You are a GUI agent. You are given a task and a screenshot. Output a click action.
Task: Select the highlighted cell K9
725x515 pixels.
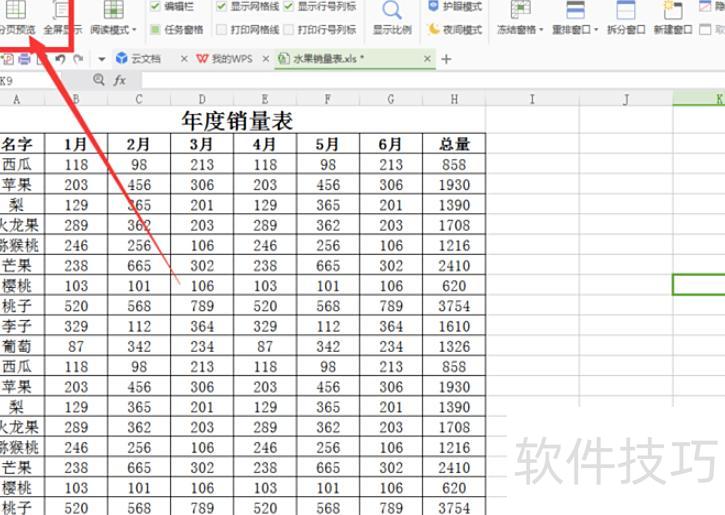click(699, 284)
